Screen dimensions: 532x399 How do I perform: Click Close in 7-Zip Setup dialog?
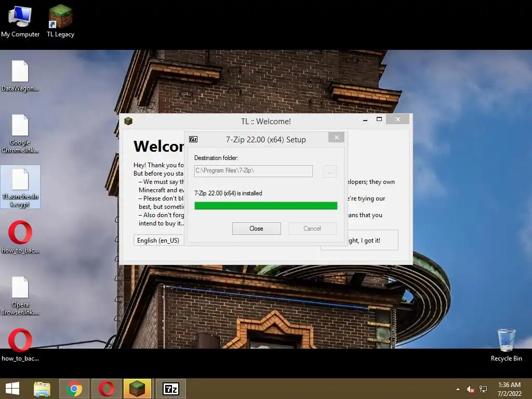(x=257, y=229)
